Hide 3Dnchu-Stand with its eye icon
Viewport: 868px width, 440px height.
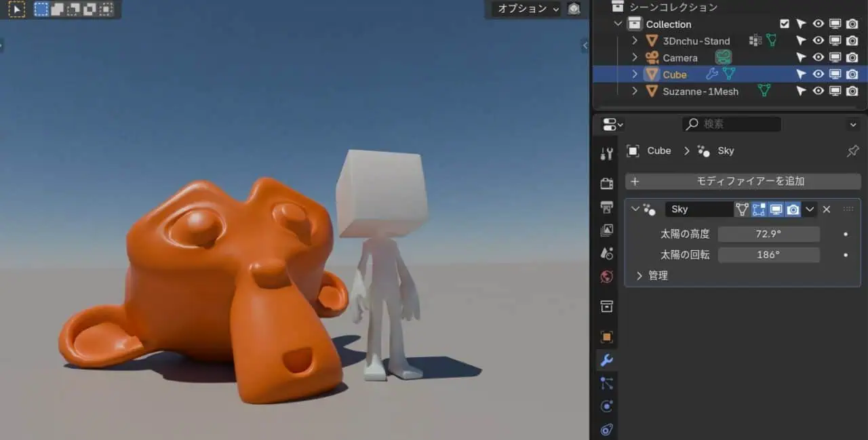click(x=818, y=41)
